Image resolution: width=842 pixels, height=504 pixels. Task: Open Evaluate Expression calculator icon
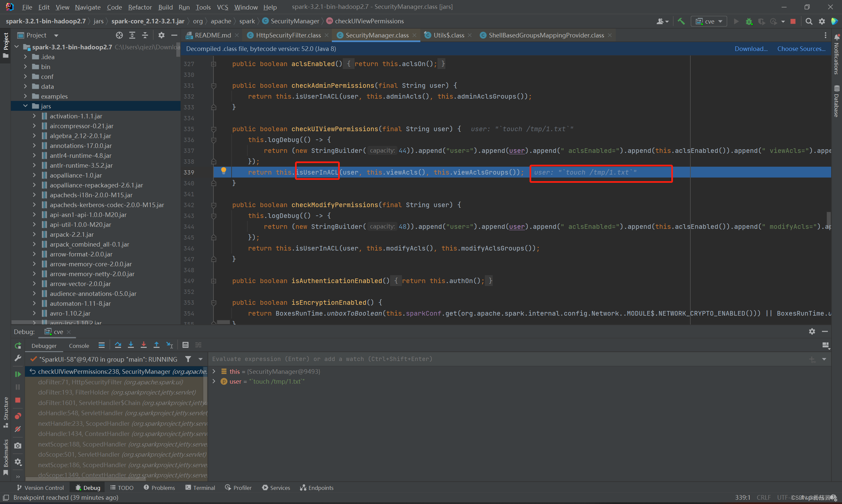click(186, 345)
